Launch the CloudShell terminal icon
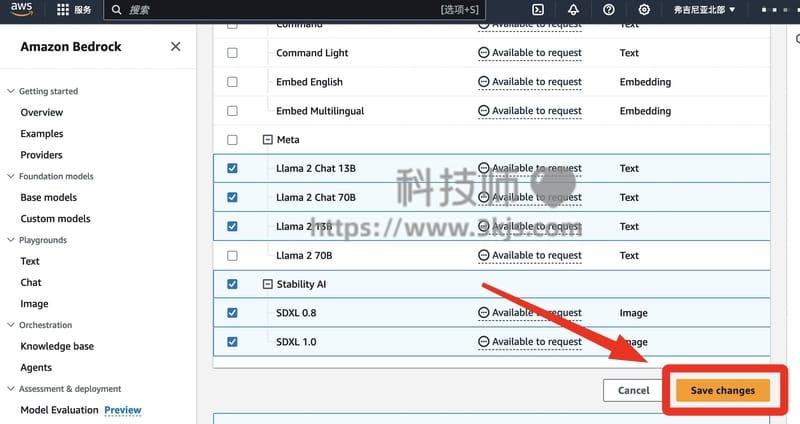800x424 pixels. tap(538, 10)
